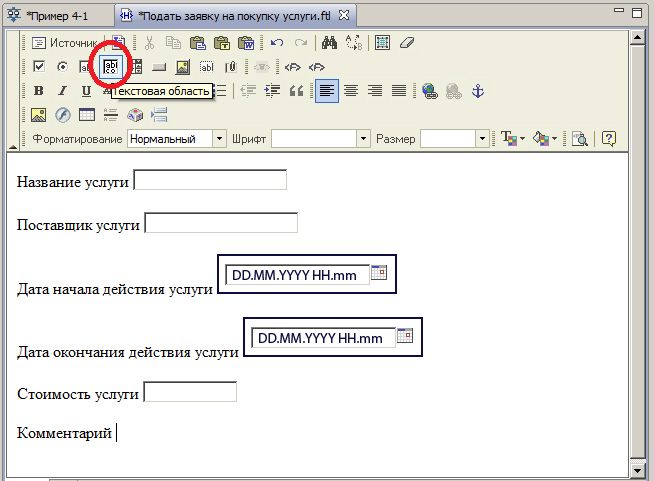This screenshot has height=481, width=654.
Task: Click the second <F> toolbar icon
Action: pyautogui.click(x=317, y=67)
